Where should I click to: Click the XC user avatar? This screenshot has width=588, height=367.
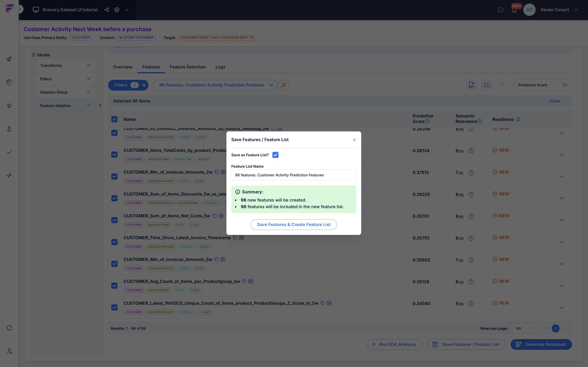click(529, 10)
